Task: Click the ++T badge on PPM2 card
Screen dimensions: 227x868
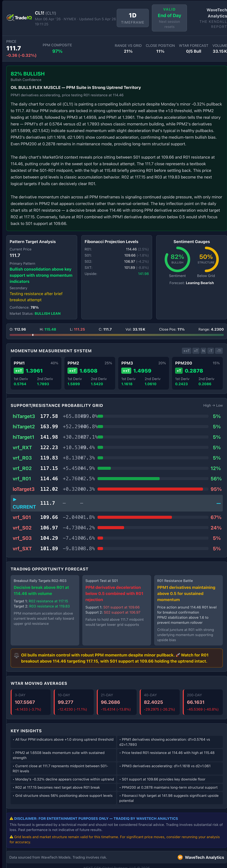Action: [x=72, y=371]
